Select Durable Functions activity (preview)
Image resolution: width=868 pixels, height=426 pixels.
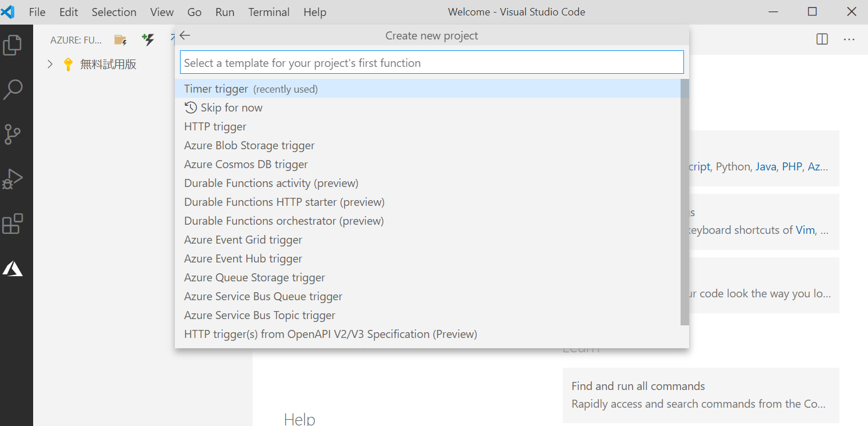(x=427, y=183)
